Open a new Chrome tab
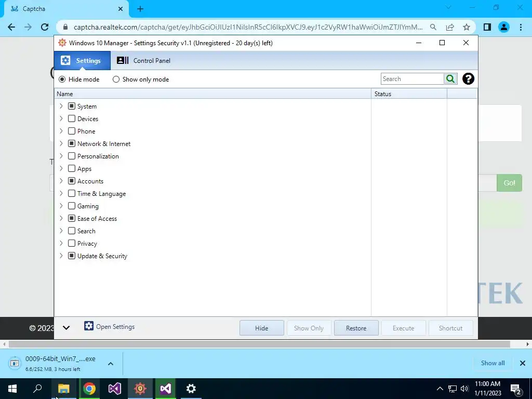Image resolution: width=532 pixels, height=399 pixels. [140, 9]
